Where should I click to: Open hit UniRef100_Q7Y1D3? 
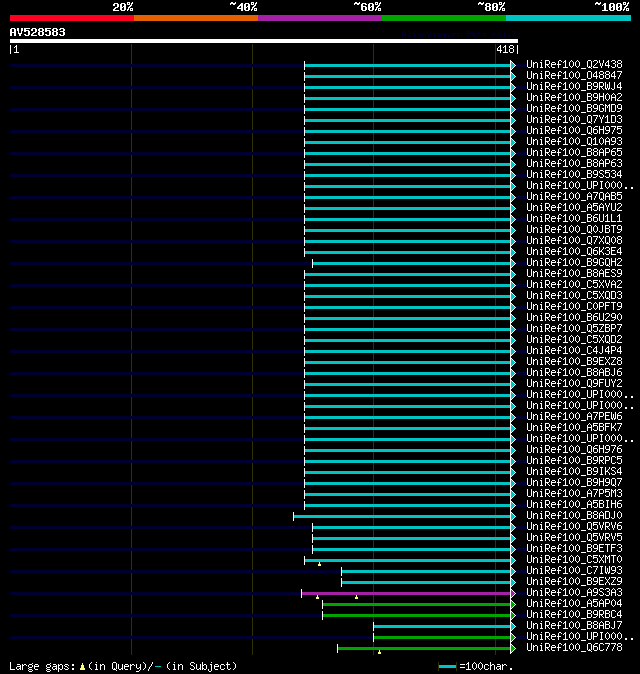(574, 119)
